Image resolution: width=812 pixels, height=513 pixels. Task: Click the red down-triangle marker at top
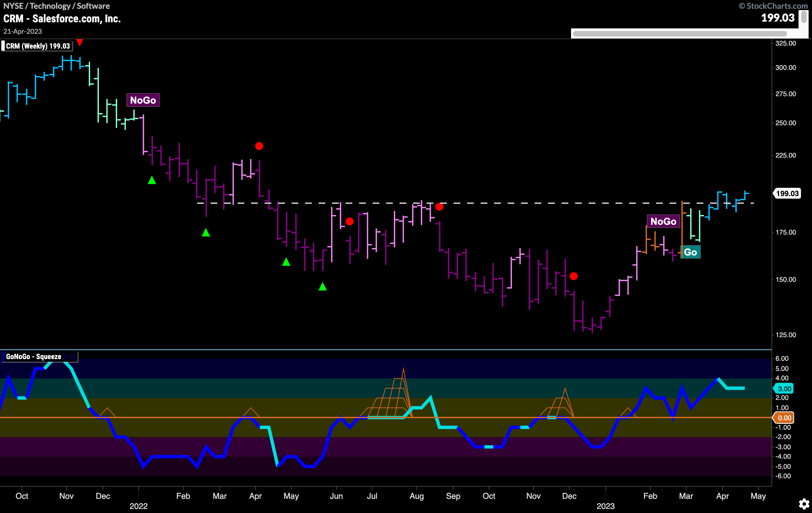(x=80, y=42)
